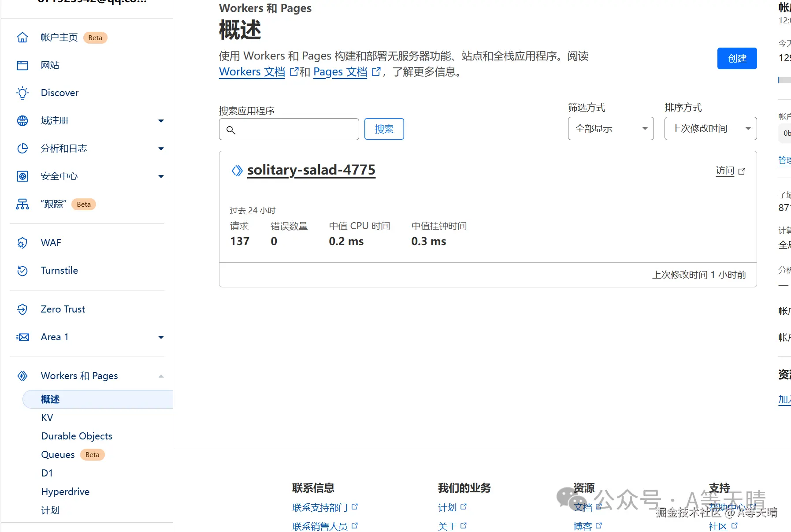Click the security icon beside 安全中心
Screen dimensions: 791x532
(x=22, y=176)
